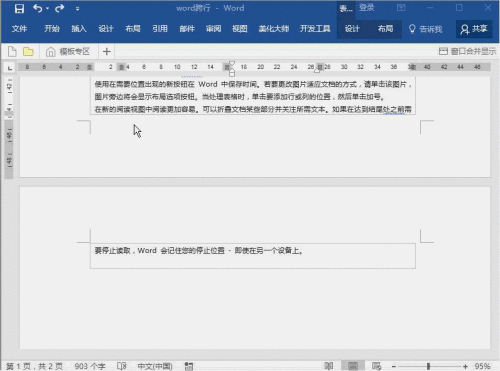Open the Ribbon Display Options button
The width and height of the screenshot is (500, 371).
[x=401, y=8]
